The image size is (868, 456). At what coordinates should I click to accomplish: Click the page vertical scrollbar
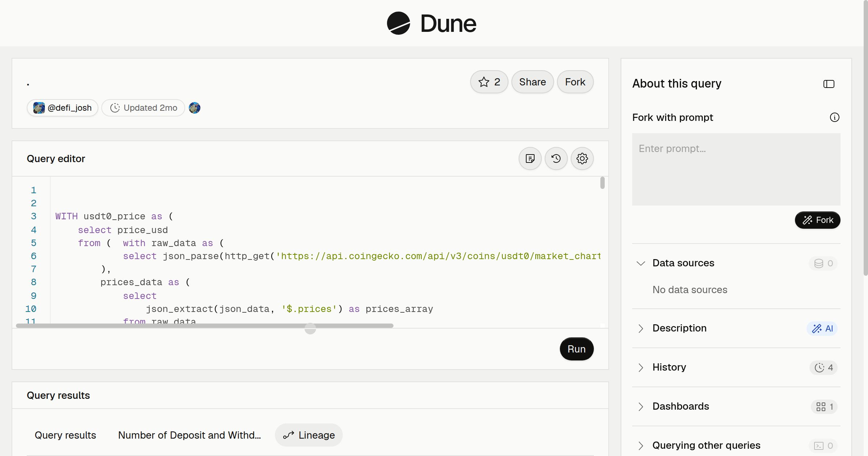point(865,138)
